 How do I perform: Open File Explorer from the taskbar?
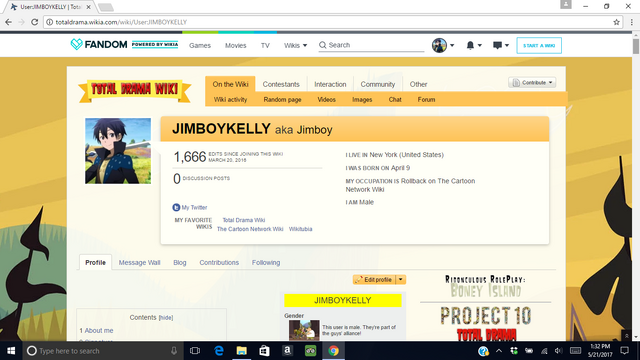(x=242, y=351)
